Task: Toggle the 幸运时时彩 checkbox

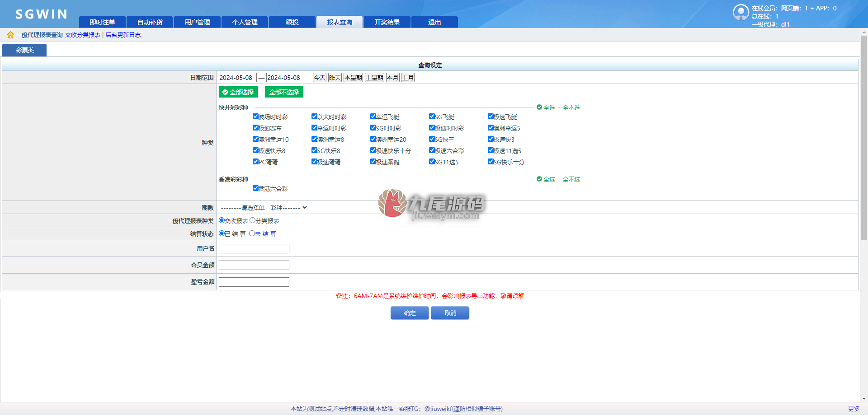Action: [314, 128]
